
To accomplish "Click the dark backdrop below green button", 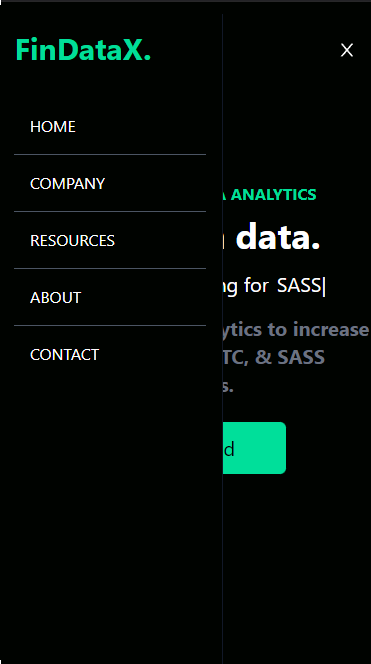I will [296, 567].
